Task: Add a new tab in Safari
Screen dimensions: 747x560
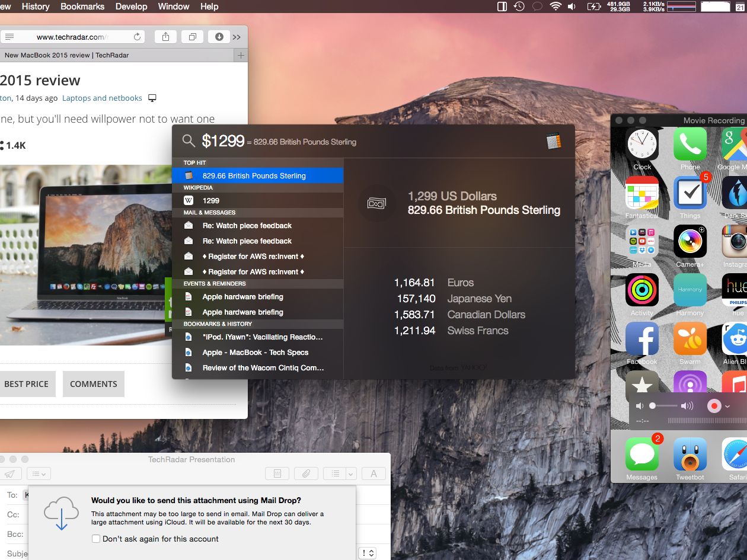Action: [x=241, y=55]
